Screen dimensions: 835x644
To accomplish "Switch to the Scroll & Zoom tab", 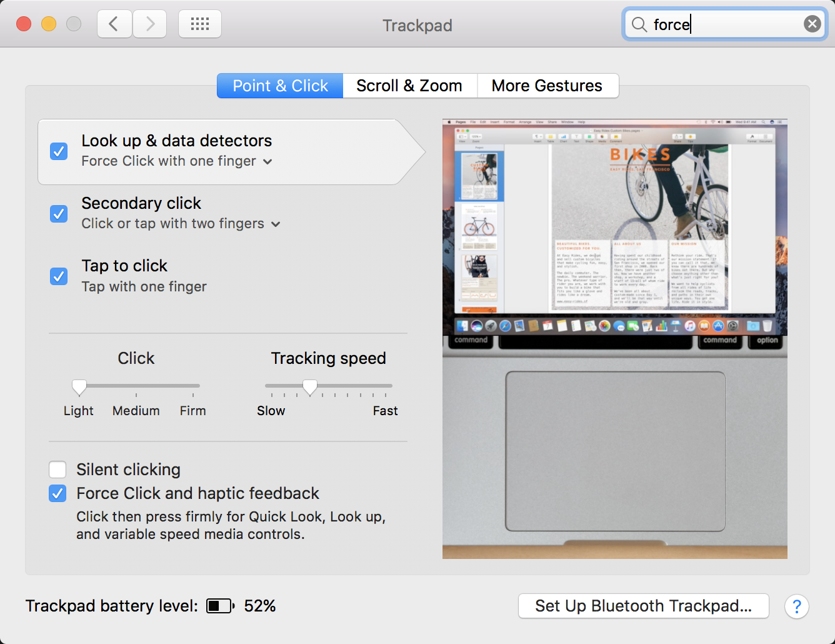I will coord(409,86).
